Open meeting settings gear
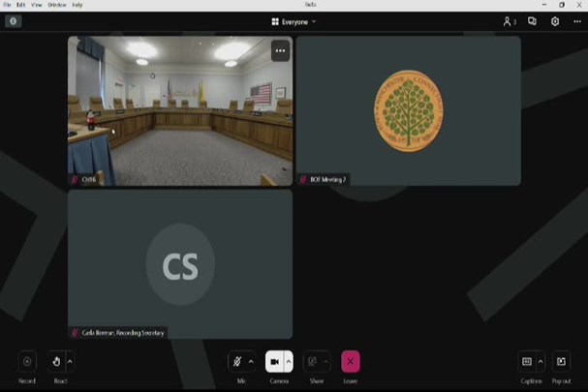This screenshot has width=588, height=392. 555,21
